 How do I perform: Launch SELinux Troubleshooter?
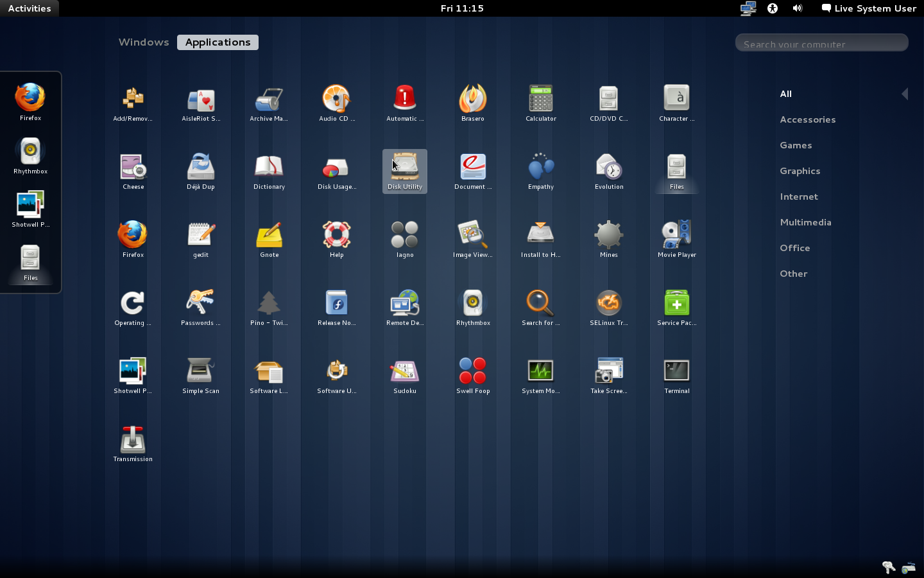(609, 308)
